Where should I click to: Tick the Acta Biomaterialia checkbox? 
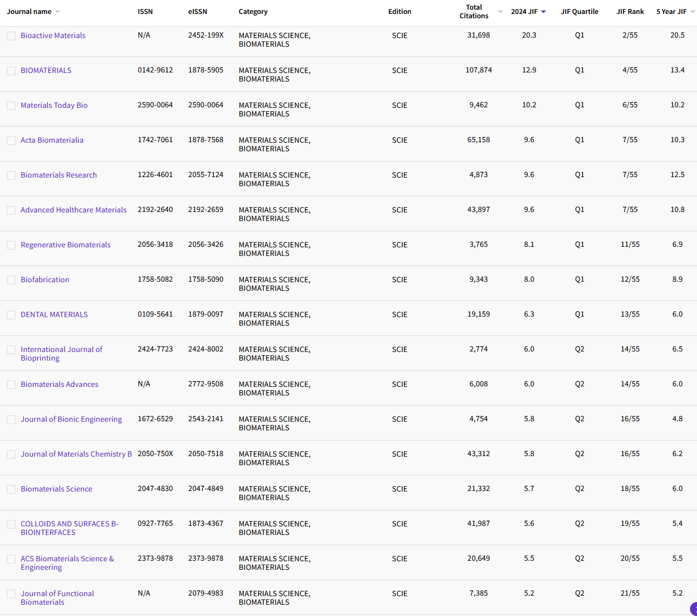tap(11, 140)
